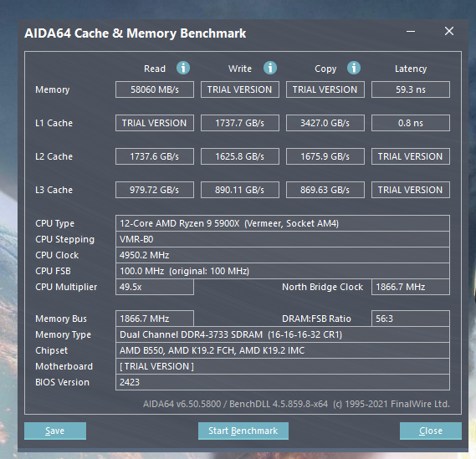Click the DRAM:FSB Ratio value 56:3
476x459 pixels.
click(411, 319)
